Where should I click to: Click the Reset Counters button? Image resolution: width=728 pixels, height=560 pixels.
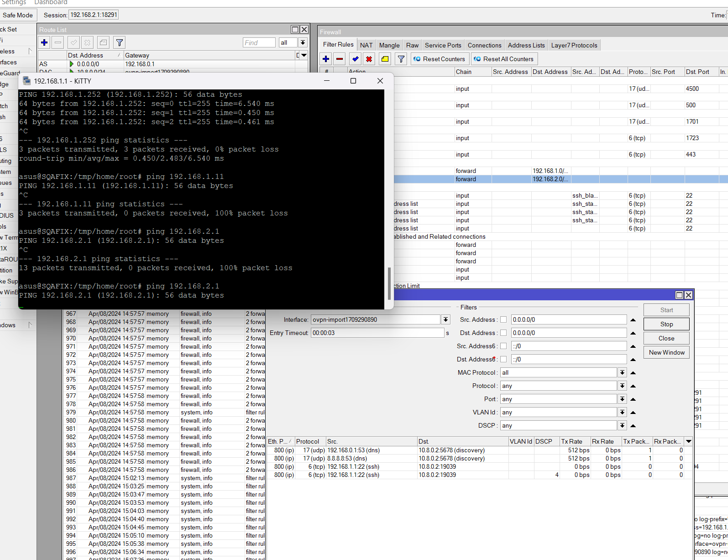(x=439, y=59)
